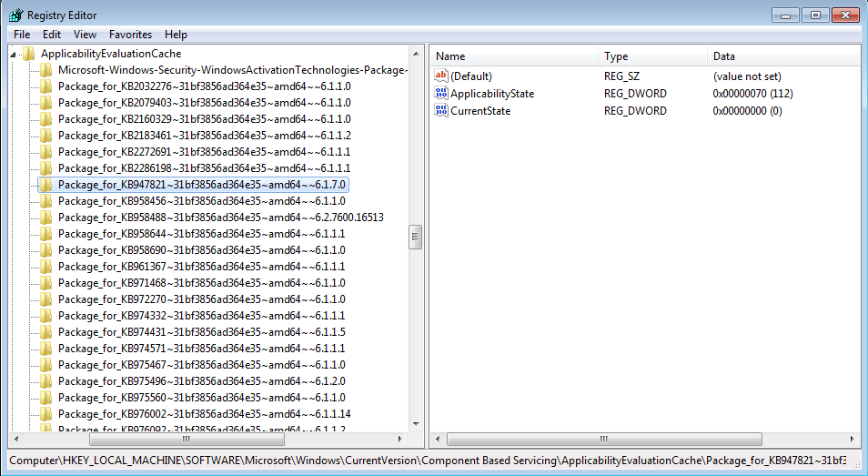Maximize the Registry Editor window
Screen dimensions: 868x476
pos(815,15)
